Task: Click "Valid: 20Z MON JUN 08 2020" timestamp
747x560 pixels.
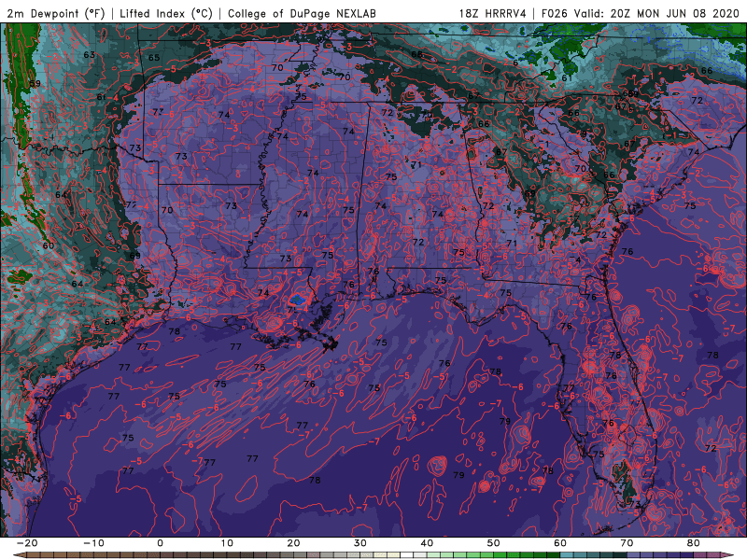Action: 656,13
